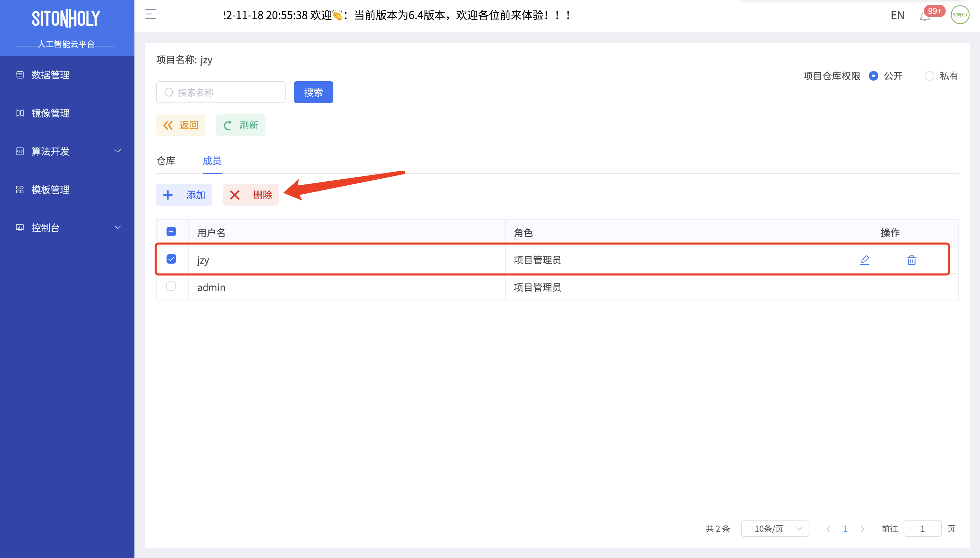The width and height of the screenshot is (980, 558).
Task: Click 项目管理员 role in admin row
Action: [x=537, y=288]
